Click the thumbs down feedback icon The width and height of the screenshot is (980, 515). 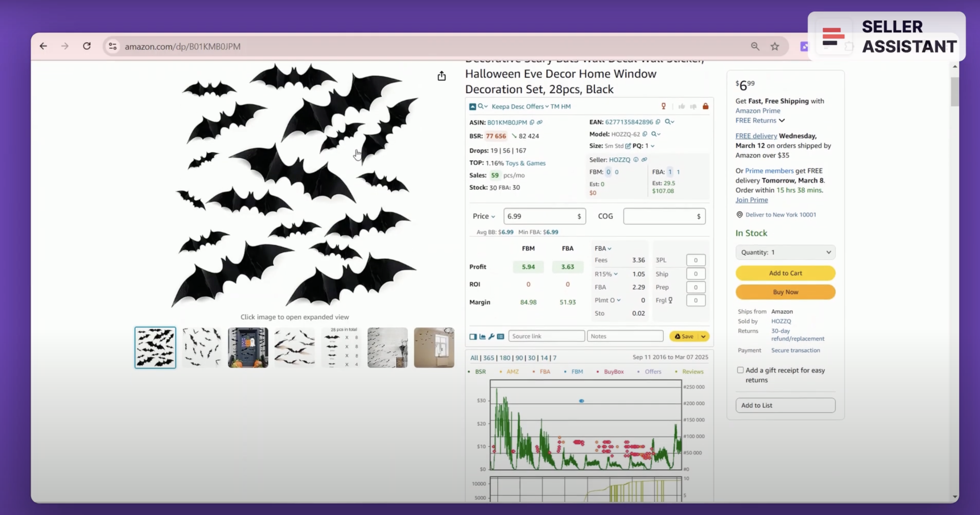694,107
